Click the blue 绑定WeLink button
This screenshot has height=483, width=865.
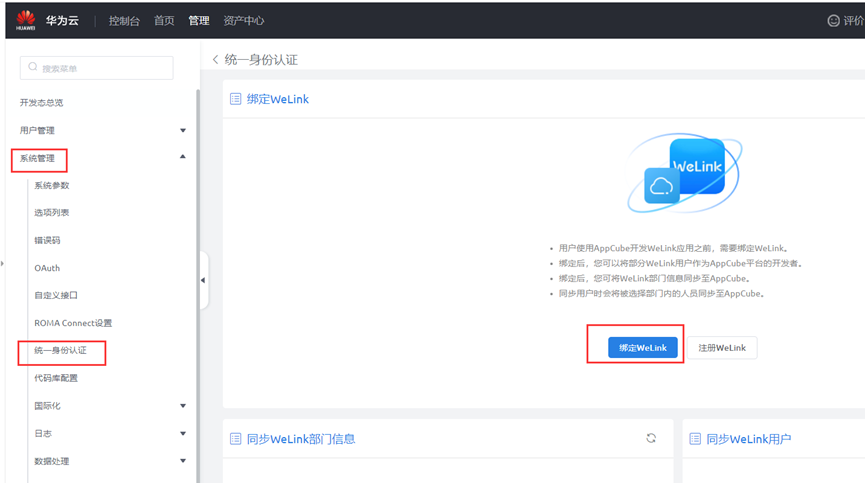[643, 348]
